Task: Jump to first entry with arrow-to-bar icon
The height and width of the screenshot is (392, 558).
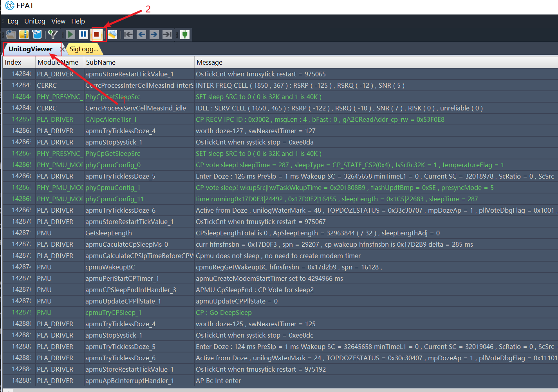Action: [x=128, y=34]
